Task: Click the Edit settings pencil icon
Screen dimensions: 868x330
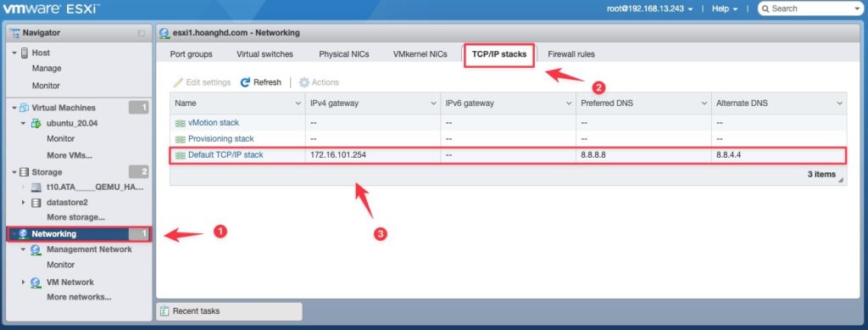Action: [x=178, y=82]
